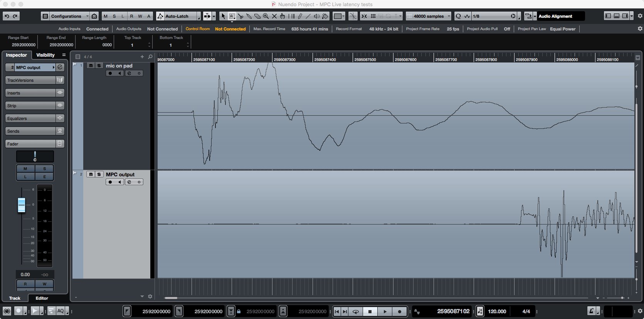
Task: Toggle the metronome click in transport bar
Action: point(592,311)
